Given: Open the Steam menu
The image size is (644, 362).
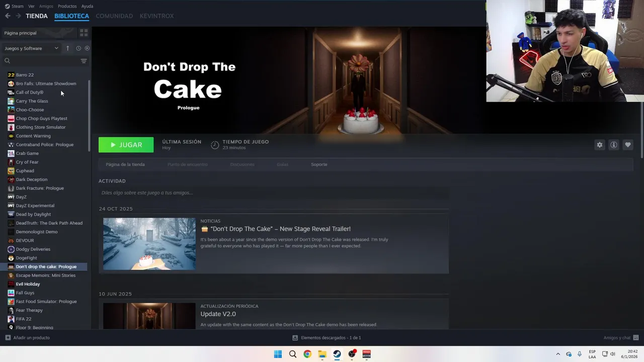Looking at the screenshot, I should click(18, 6).
